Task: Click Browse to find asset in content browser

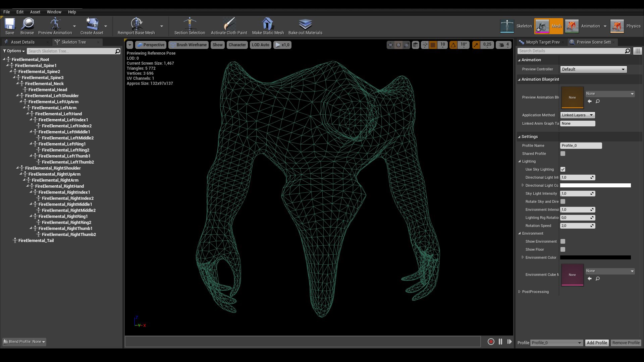Action: point(27,24)
